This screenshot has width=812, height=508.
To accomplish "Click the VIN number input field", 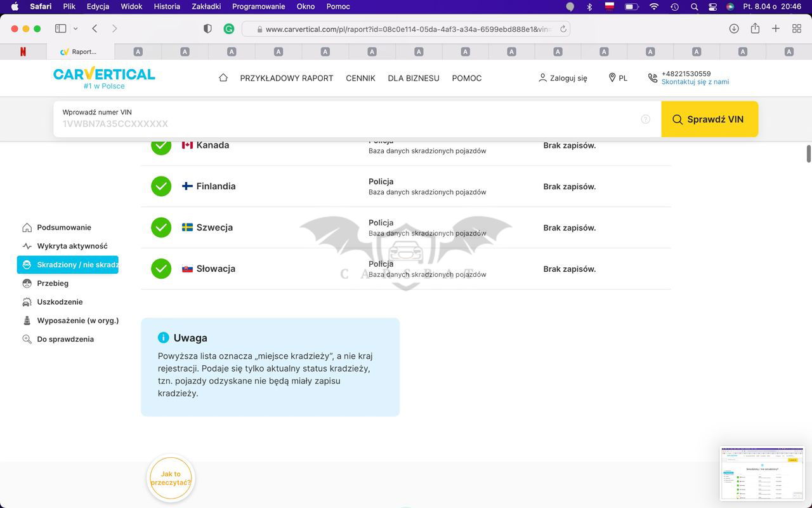I will pyautogui.click(x=349, y=124).
